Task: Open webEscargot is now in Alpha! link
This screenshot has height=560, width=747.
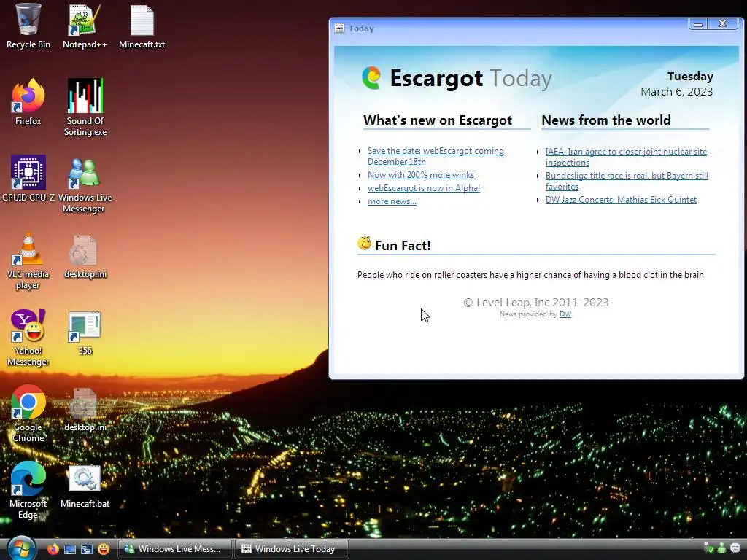Action: [x=424, y=188]
